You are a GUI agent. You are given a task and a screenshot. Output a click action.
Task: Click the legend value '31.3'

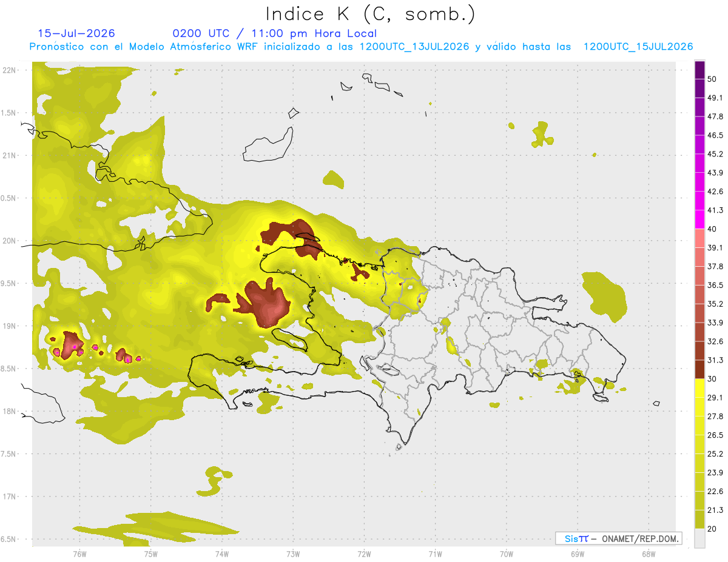tap(715, 361)
